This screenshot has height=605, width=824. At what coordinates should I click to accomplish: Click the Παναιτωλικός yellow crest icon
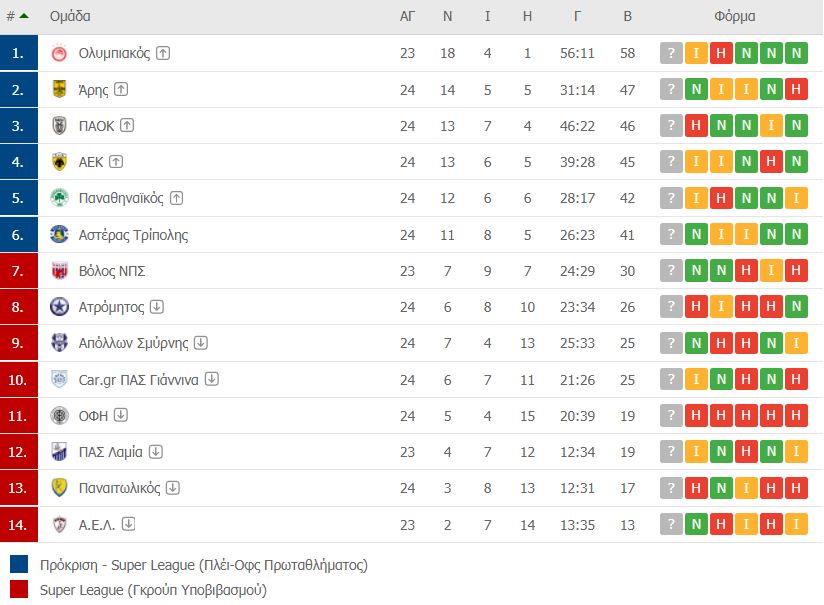click(x=59, y=488)
